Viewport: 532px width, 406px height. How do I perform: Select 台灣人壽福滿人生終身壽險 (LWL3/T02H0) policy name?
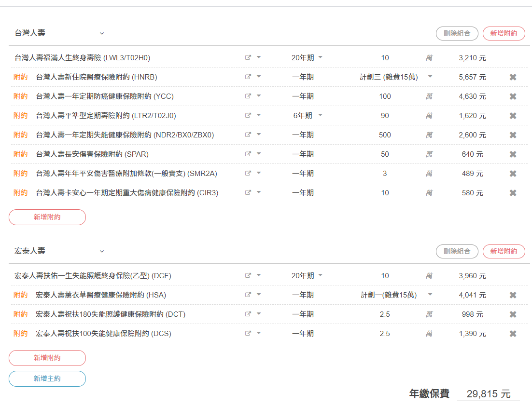(x=82, y=57)
